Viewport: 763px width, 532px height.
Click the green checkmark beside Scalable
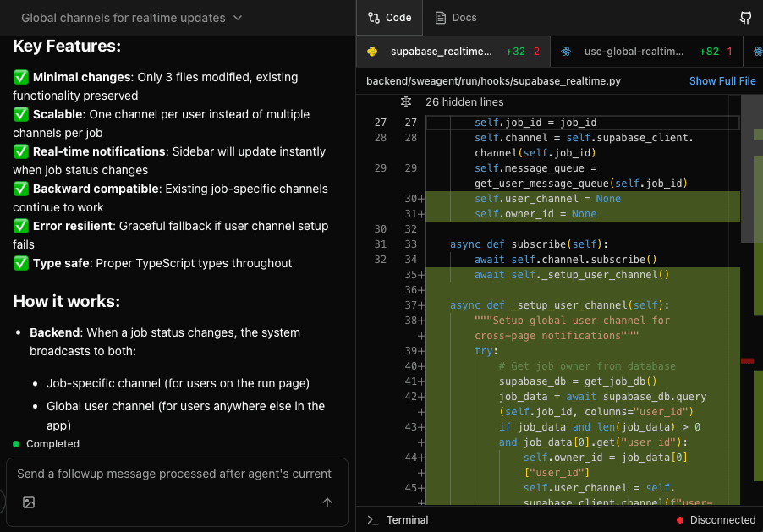[x=21, y=114]
